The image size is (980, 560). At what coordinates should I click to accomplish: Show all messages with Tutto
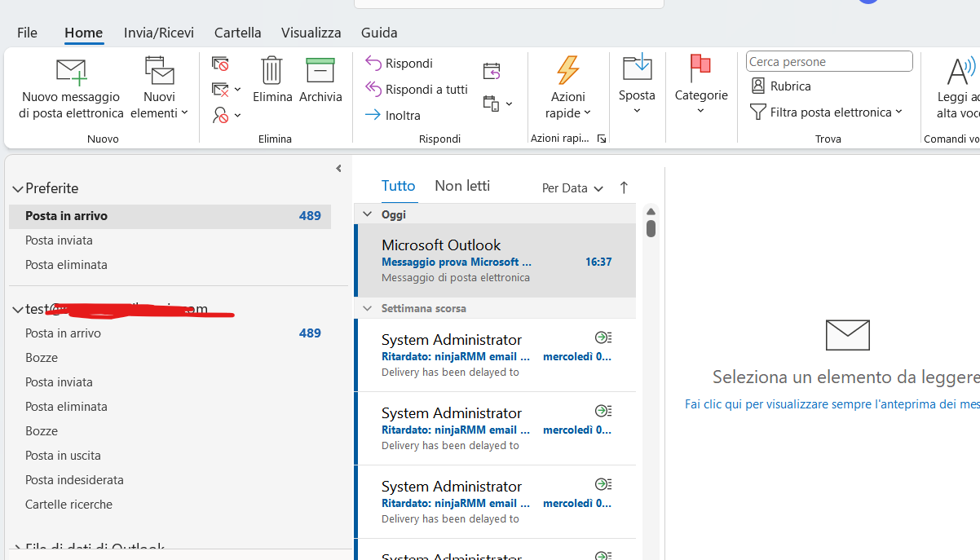pos(399,186)
